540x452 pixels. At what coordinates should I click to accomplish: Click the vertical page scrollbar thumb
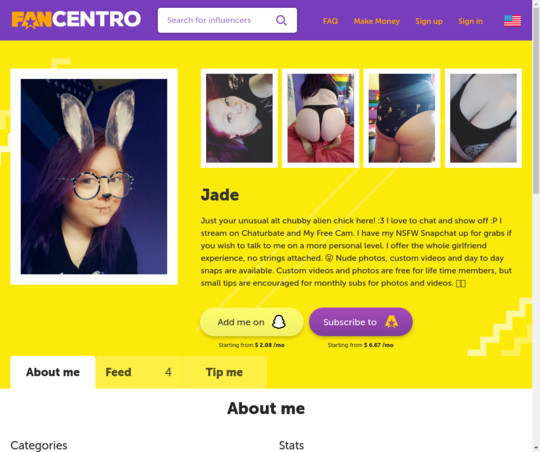tap(536, 100)
